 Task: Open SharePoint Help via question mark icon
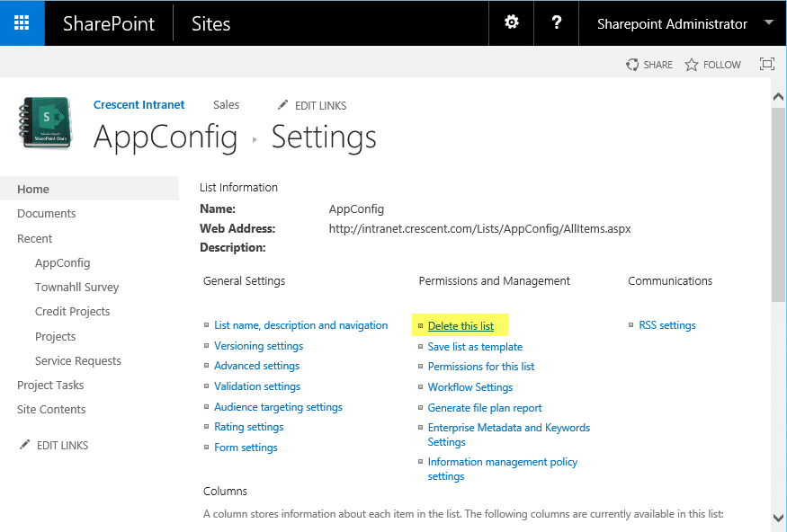point(555,22)
